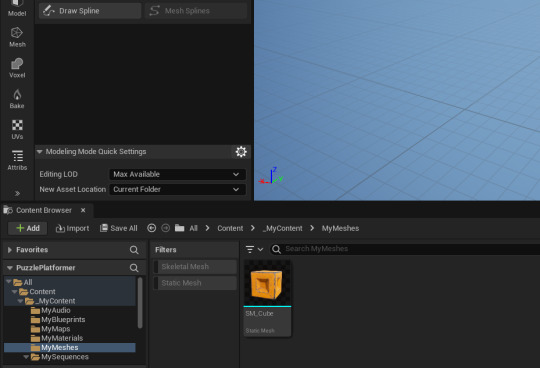Navigate forward in Content Browser history

coord(166,228)
